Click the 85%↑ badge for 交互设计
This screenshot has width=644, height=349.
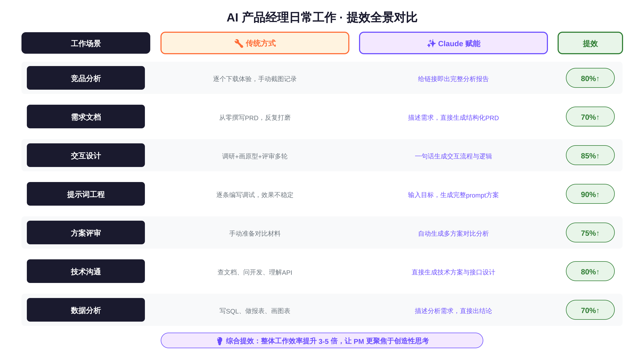(x=590, y=155)
